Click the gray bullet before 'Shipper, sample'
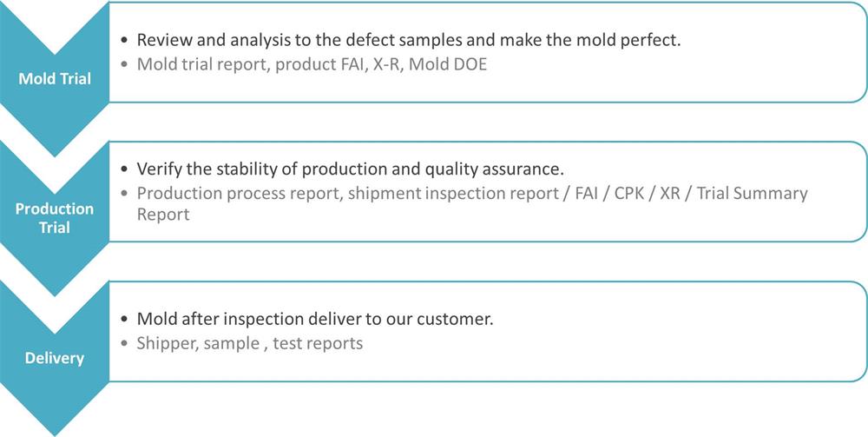 125,343
